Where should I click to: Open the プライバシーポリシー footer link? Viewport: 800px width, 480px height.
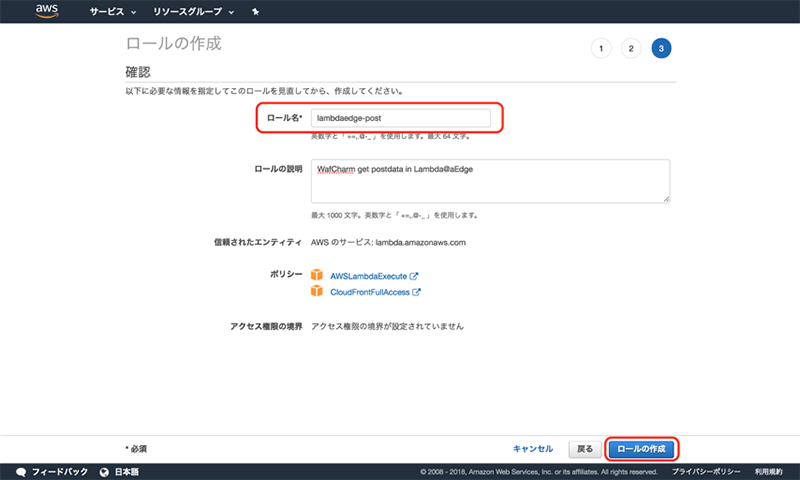click(705, 471)
